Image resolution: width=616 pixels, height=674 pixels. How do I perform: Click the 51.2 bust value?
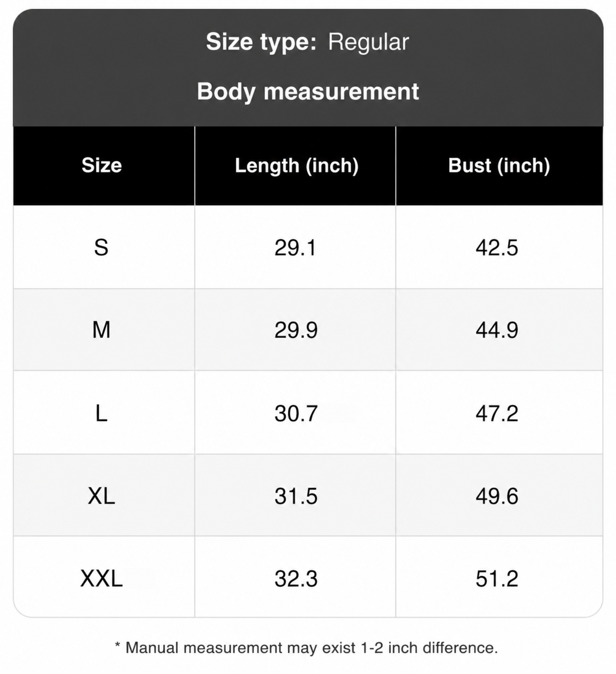pyautogui.click(x=497, y=578)
